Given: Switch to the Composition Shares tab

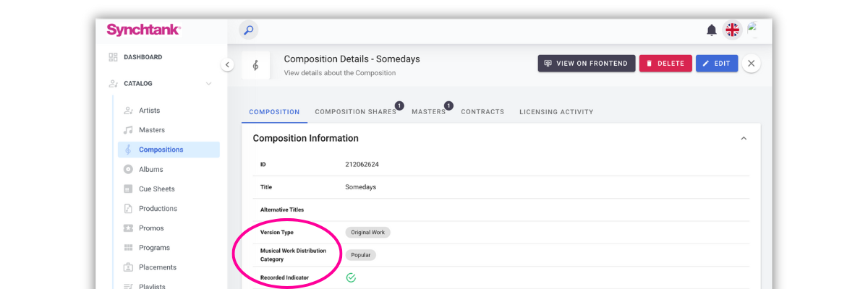Looking at the screenshot, I should tap(355, 112).
